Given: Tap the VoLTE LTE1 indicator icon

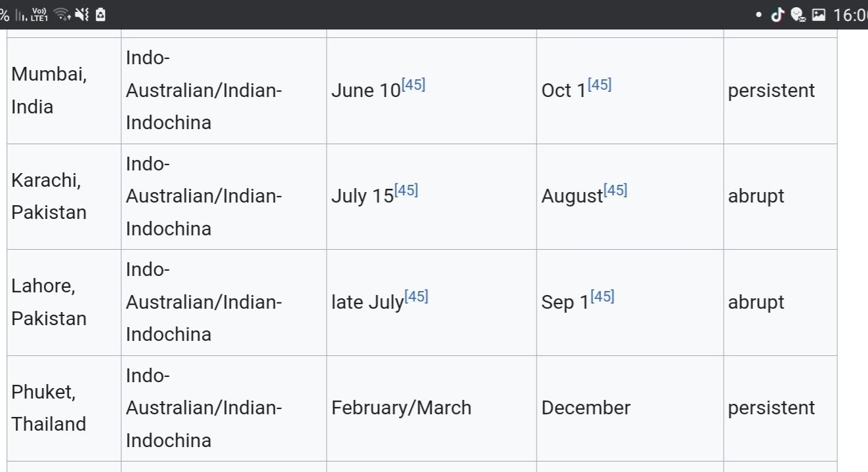Looking at the screenshot, I should tap(39, 14).
